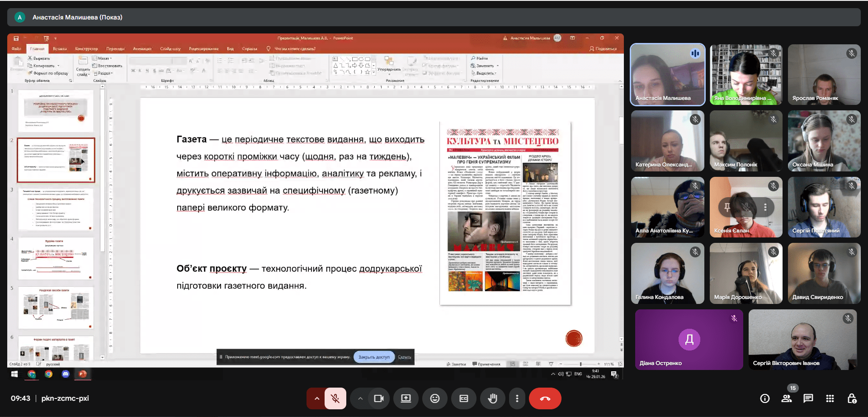Image resolution: width=868 pixels, height=417 pixels.
Task: Open host controls lock icon
Action: click(852, 398)
